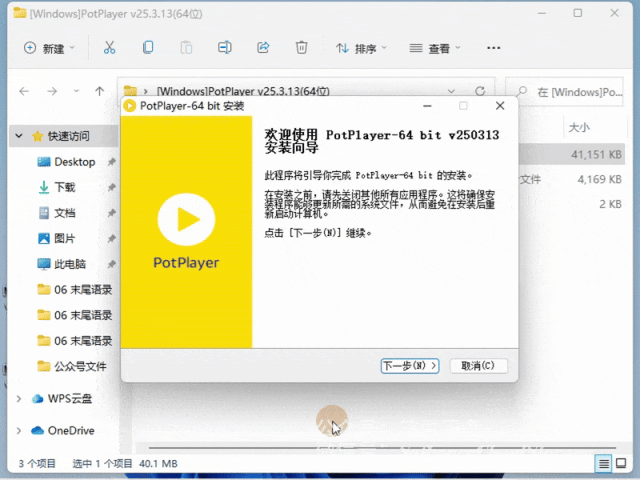Click the Rename icon in Explorer toolbar
The width and height of the screenshot is (640, 480).
224,48
